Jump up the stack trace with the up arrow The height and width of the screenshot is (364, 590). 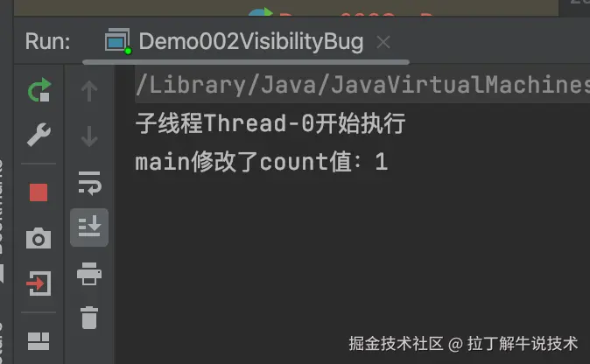(89, 91)
